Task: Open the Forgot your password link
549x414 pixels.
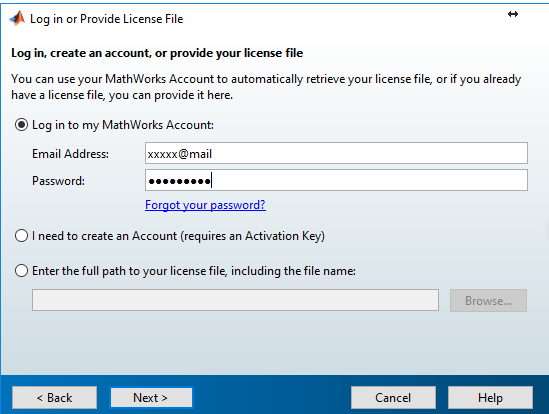Action: (205, 205)
